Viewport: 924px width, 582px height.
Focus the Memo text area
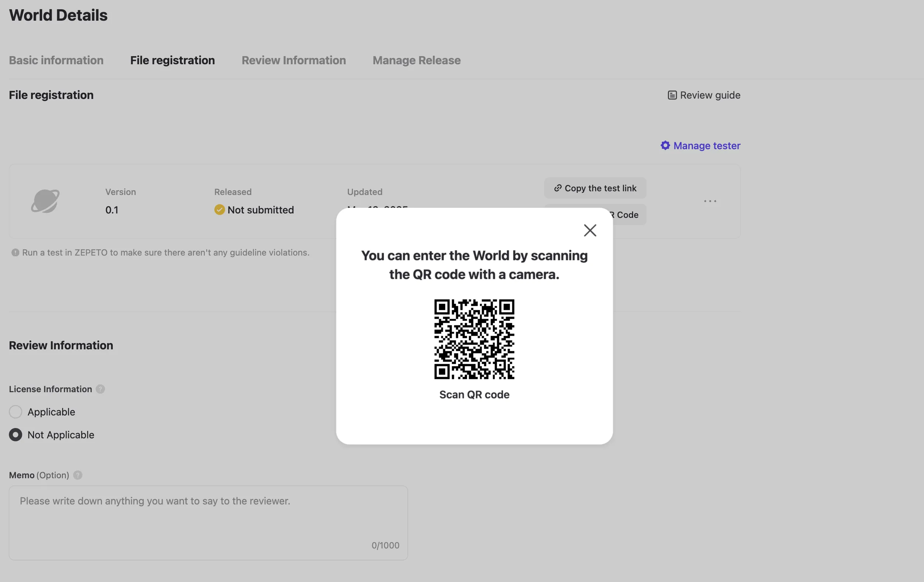[x=208, y=523]
